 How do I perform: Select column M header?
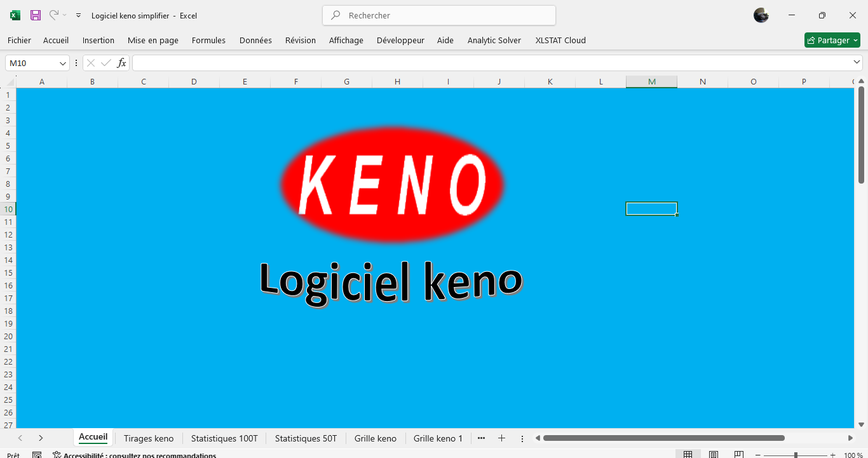(x=651, y=82)
